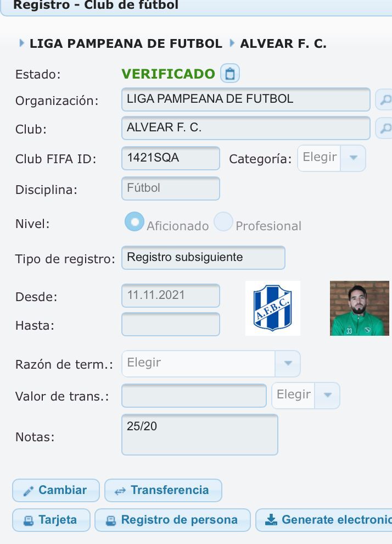The width and height of the screenshot is (392, 544).
Task: Click the Tipo de registro field
Action: coord(203,258)
